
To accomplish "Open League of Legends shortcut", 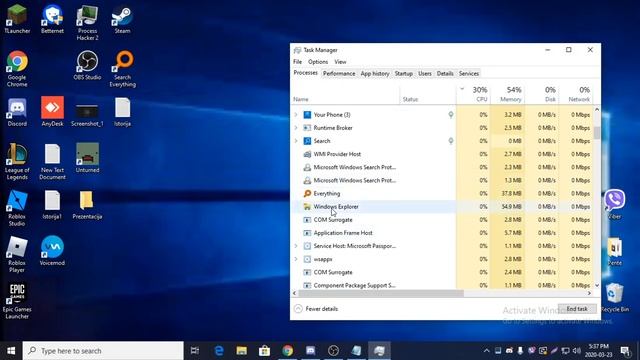I will [x=17, y=162].
